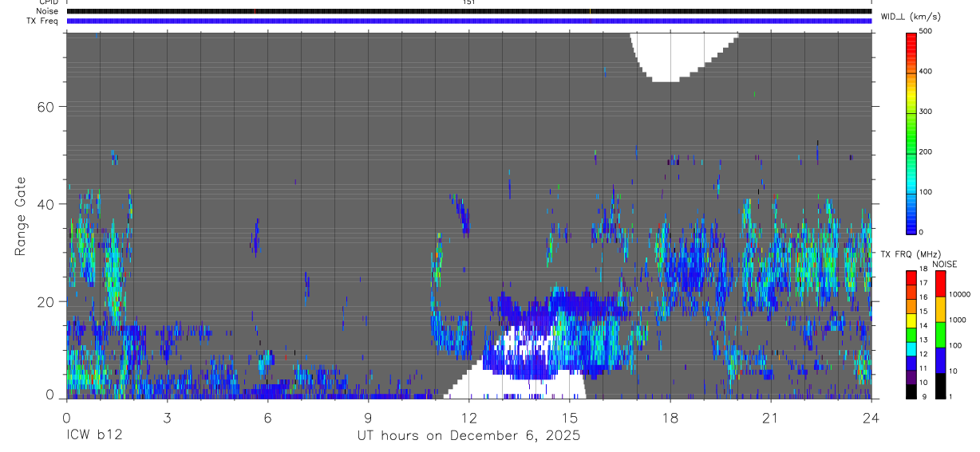Pick the red top swatch of NOISE legend
980x452 pixels.
click(940, 283)
